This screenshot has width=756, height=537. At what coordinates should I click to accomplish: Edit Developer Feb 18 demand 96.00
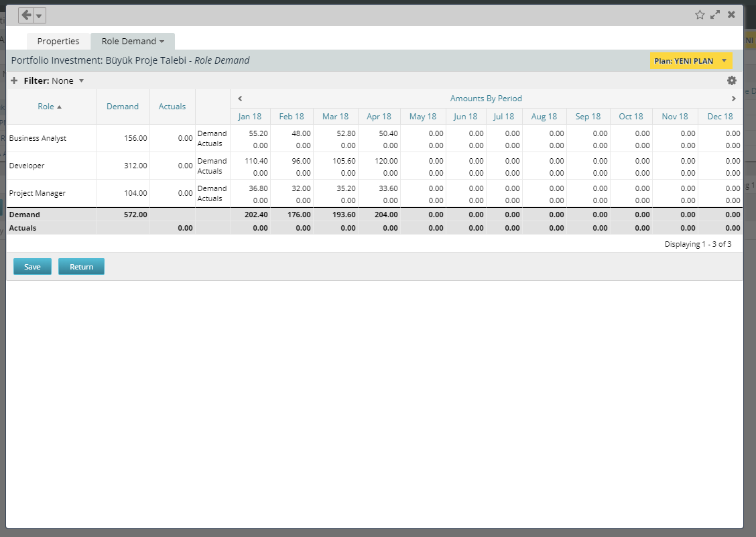pos(301,161)
